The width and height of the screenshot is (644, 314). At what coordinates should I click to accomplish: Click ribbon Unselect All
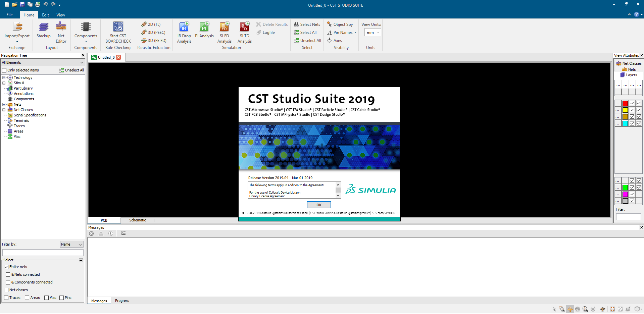click(307, 41)
